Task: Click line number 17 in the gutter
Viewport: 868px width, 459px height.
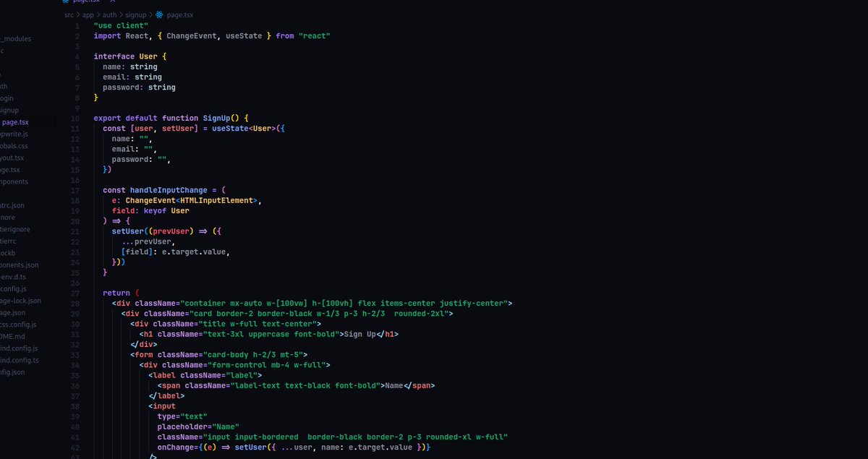Action: pyautogui.click(x=76, y=190)
